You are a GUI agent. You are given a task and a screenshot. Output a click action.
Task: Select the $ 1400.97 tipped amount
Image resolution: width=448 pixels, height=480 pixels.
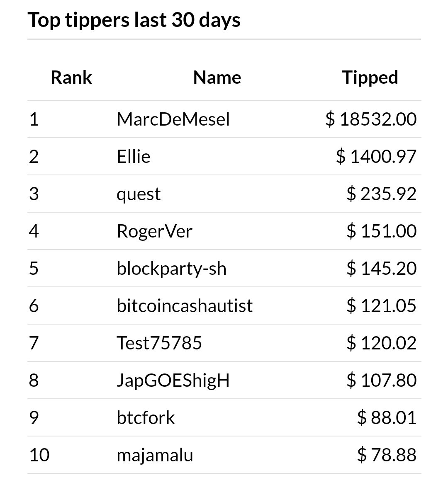click(x=376, y=156)
